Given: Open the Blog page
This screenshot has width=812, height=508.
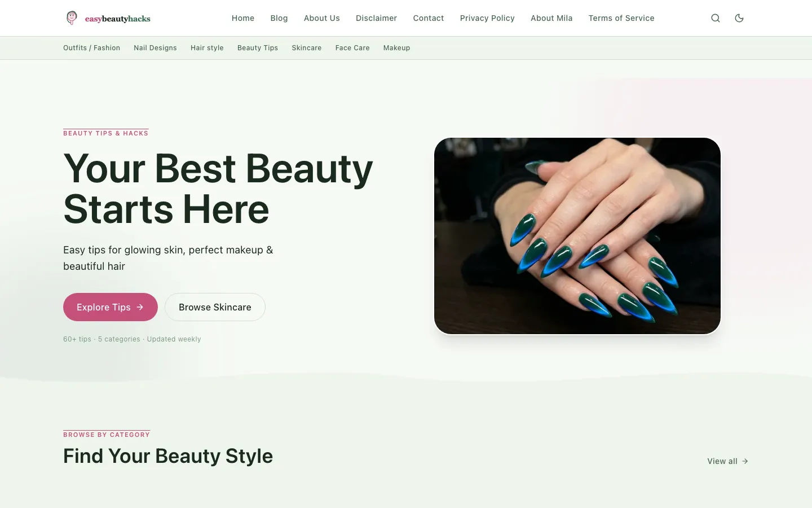Looking at the screenshot, I should pos(279,18).
